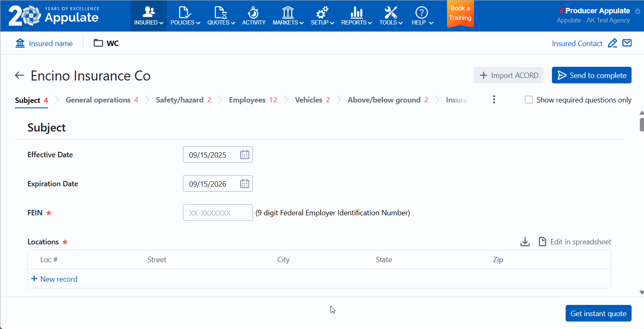Screen dimensions: 644x329
Task: Email insured contact via envelope icon
Action: (x=627, y=43)
